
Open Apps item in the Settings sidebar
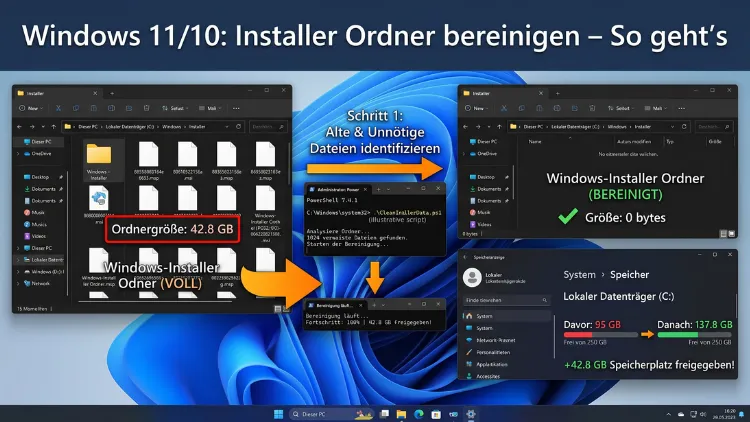486,364
